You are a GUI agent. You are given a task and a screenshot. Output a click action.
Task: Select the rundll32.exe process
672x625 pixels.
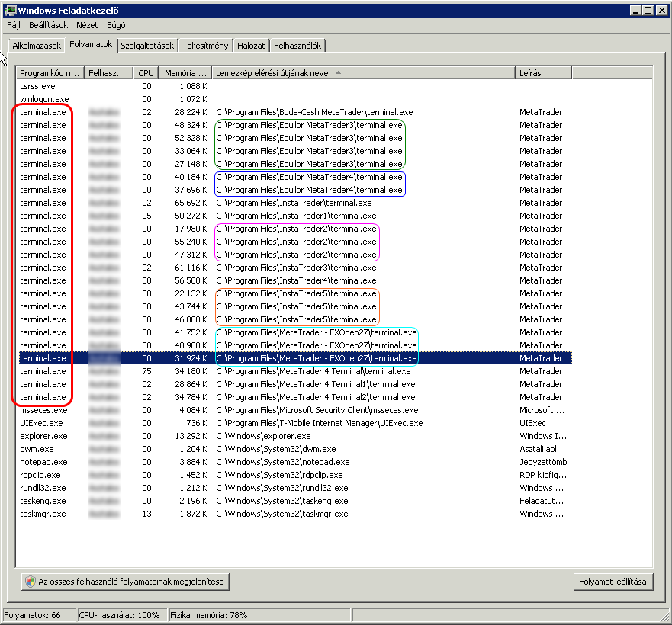pyautogui.click(x=295, y=488)
